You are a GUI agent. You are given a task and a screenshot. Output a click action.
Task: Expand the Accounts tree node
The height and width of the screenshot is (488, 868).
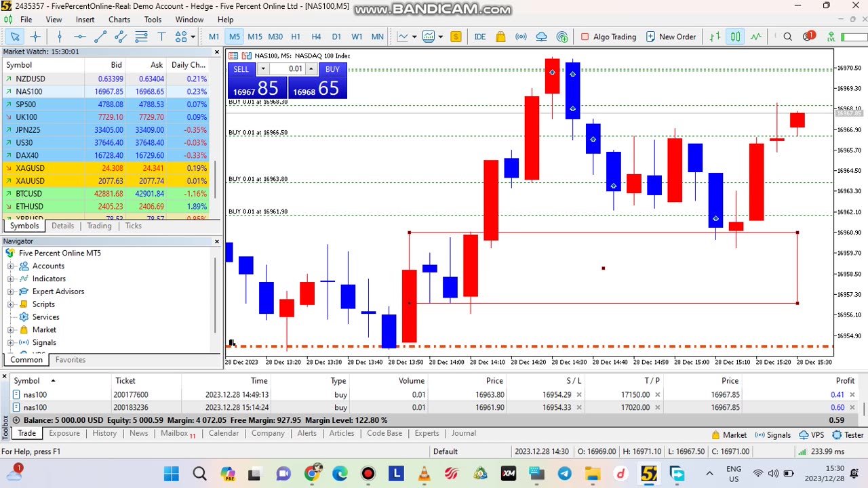point(10,266)
